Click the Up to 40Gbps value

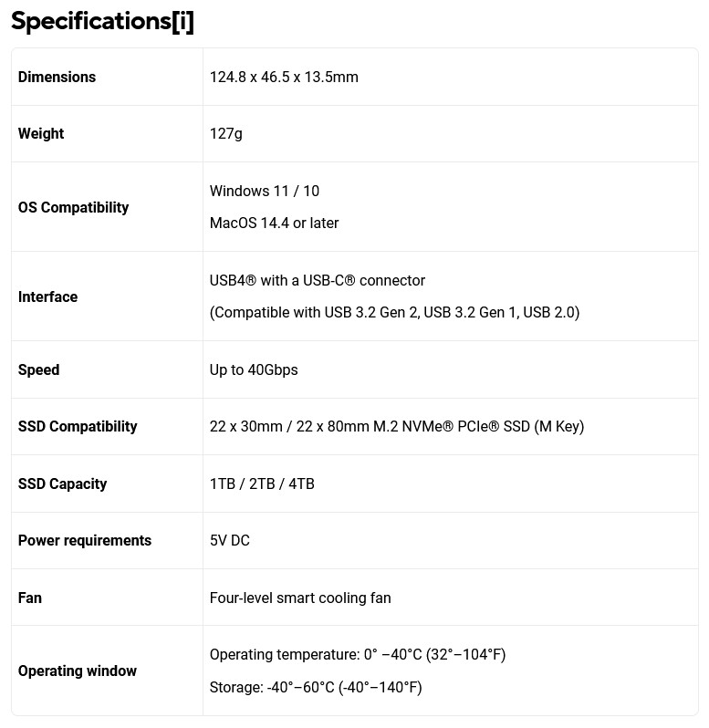pyautogui.click(x=254, y=370)
